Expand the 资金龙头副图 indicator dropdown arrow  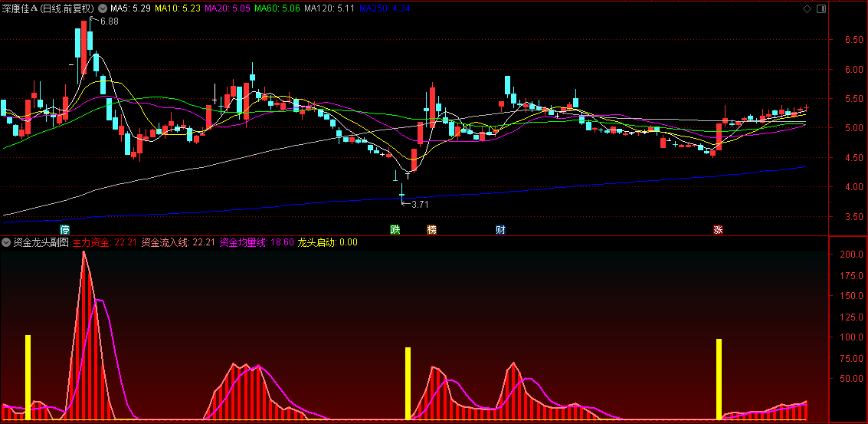click(6, 242)
